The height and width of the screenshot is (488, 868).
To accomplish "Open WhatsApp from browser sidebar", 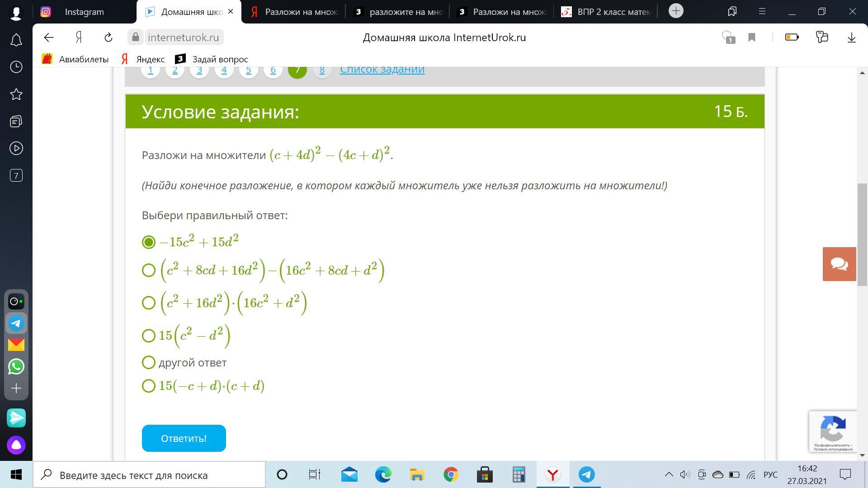I will pos(16,366).
